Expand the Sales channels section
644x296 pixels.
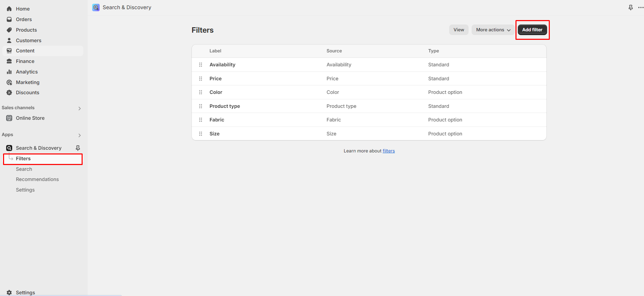[x=80, y=109]
